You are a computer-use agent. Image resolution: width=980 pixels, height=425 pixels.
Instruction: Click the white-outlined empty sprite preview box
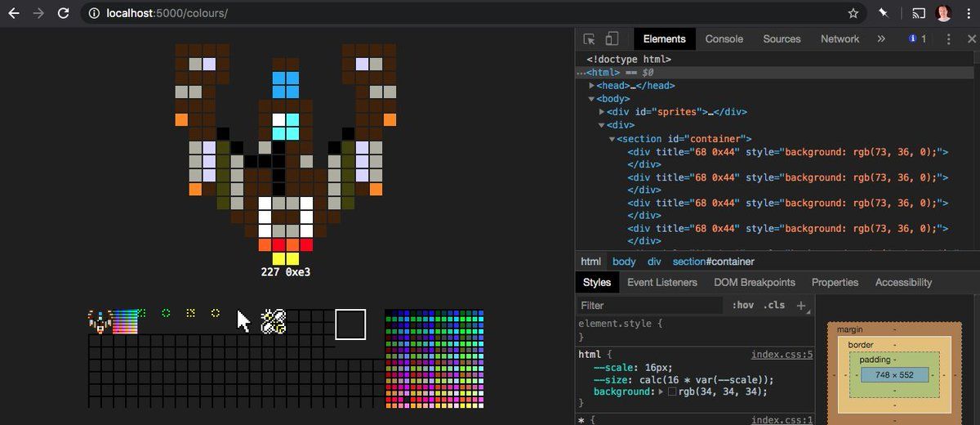[350, 324]
